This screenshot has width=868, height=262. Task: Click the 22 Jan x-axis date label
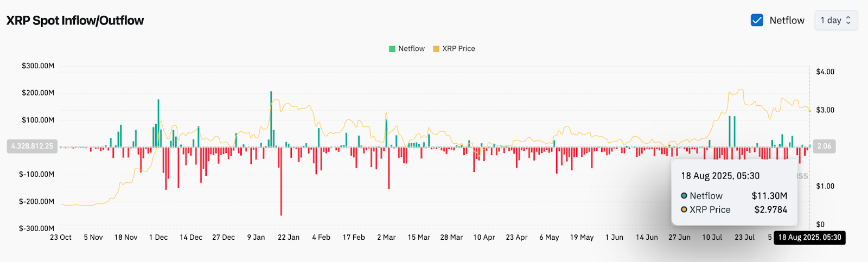[289, 238]
